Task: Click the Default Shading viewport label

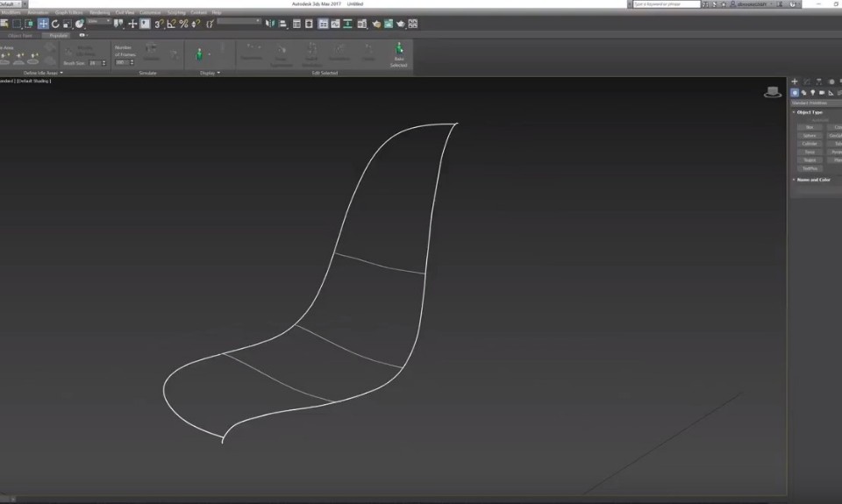Action: tap(34, 81)
